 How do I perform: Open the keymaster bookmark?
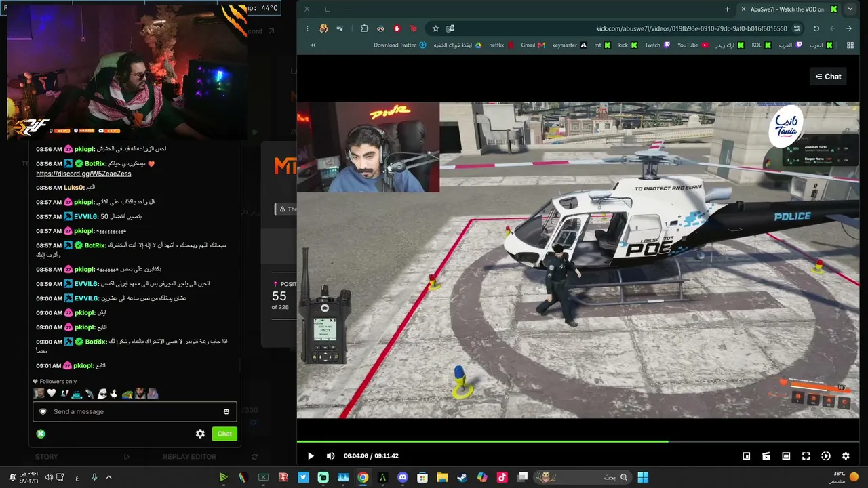point(570,45)
